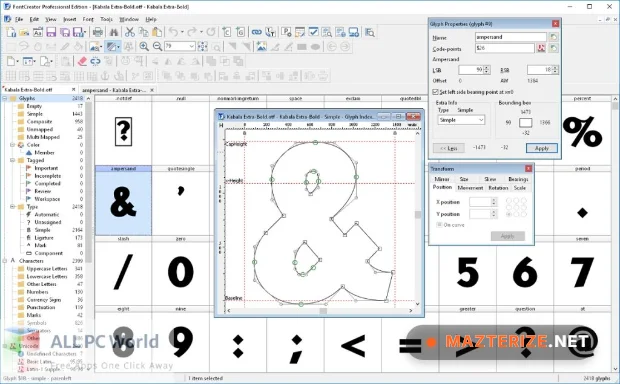Viewport: 620px width, 384px height.
Task: Click the Redo arrow icon
Action: click(192, 32)
